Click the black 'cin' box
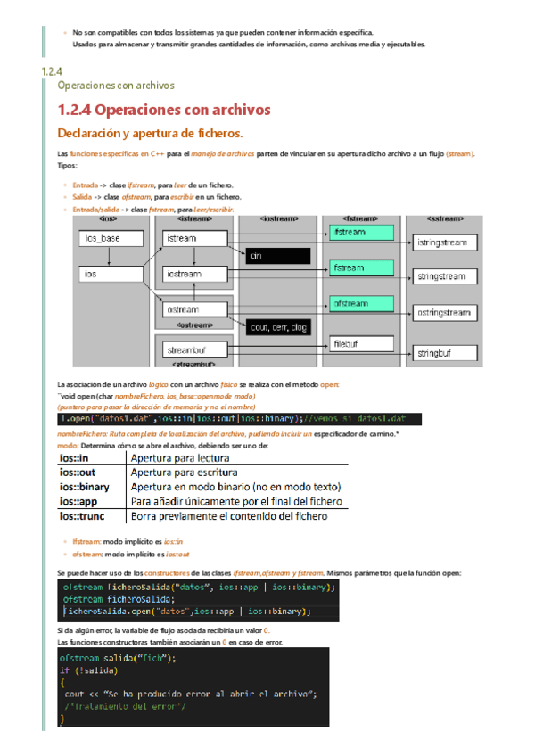This screenshot has height=756, width=535. click(x=278, y=256)
